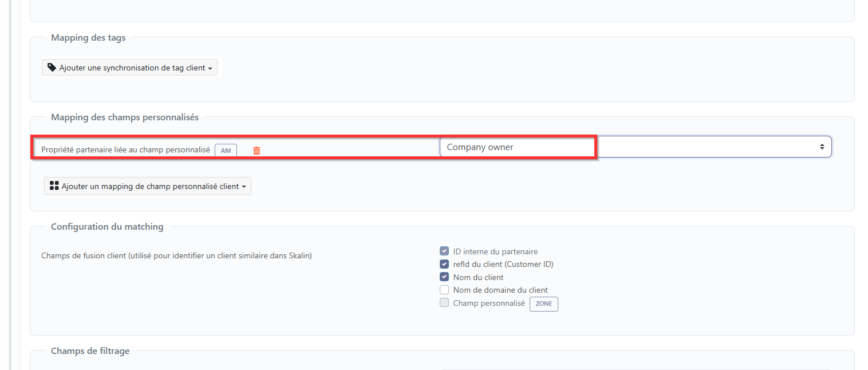Uncheck 'Nom du client' checkbox
Screen dimensions: 868x370
(444, 277)
